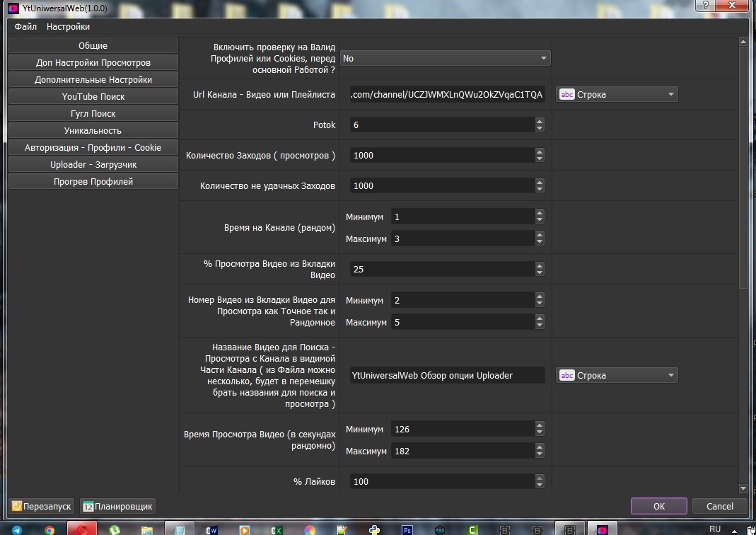Click the Photoshop taskbar icon
756x535 pixels.
point(407,529)
